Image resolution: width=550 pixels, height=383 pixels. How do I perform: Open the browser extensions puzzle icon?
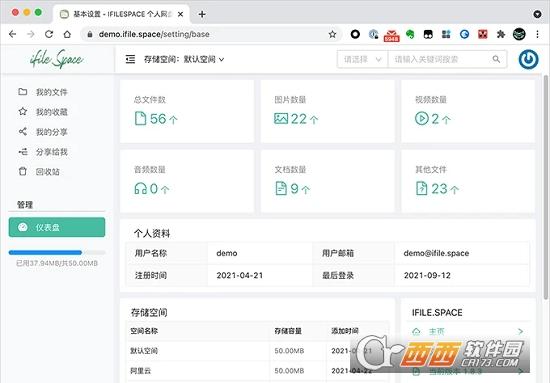pos(501,34)
